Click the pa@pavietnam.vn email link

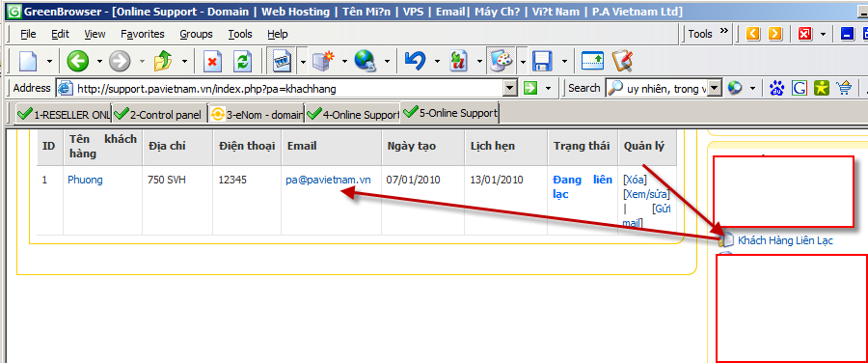[x=328, y=180]
